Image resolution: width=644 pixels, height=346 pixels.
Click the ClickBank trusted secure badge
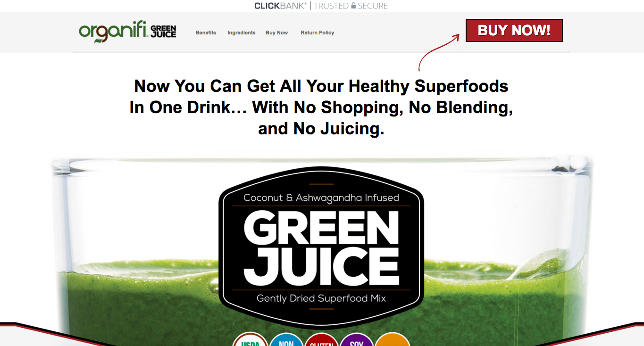321,6
